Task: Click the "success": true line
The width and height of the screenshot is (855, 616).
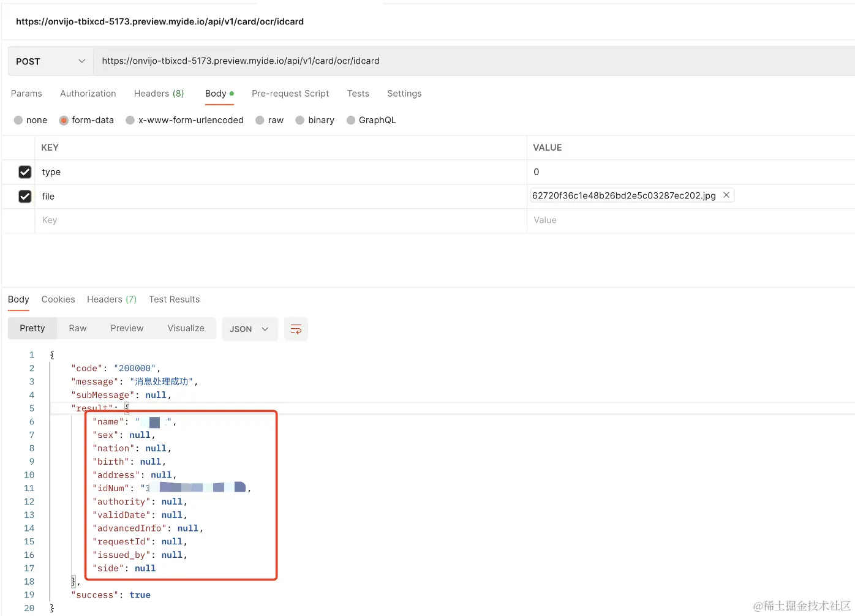Action: pos(111,596)
